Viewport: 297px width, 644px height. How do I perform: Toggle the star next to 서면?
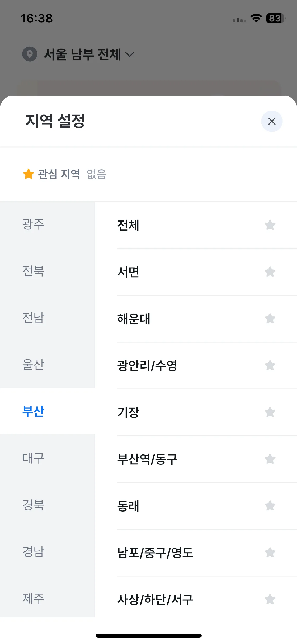pos(270,272)
